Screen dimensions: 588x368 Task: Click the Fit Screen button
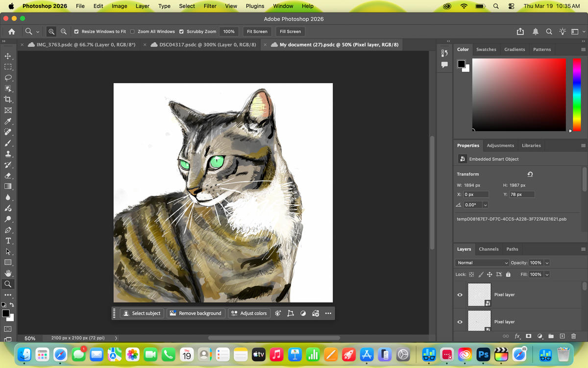[x=257, y=31]
